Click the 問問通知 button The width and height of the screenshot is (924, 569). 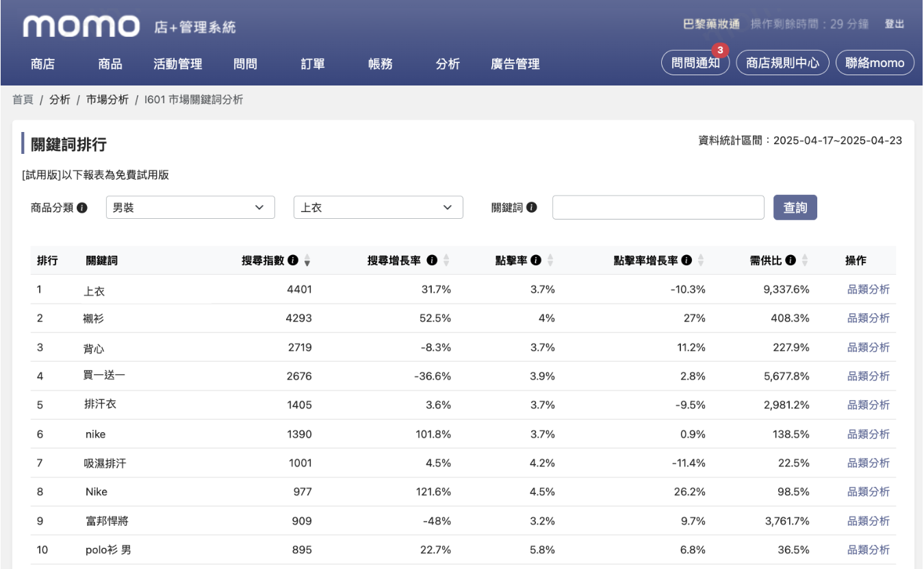695,63
